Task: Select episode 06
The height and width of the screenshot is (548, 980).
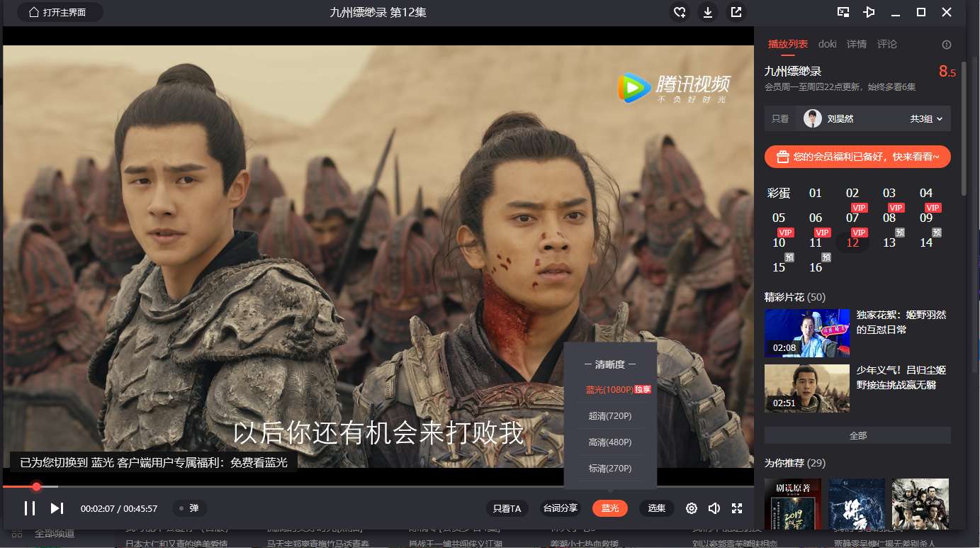Action: click(816, 218)
